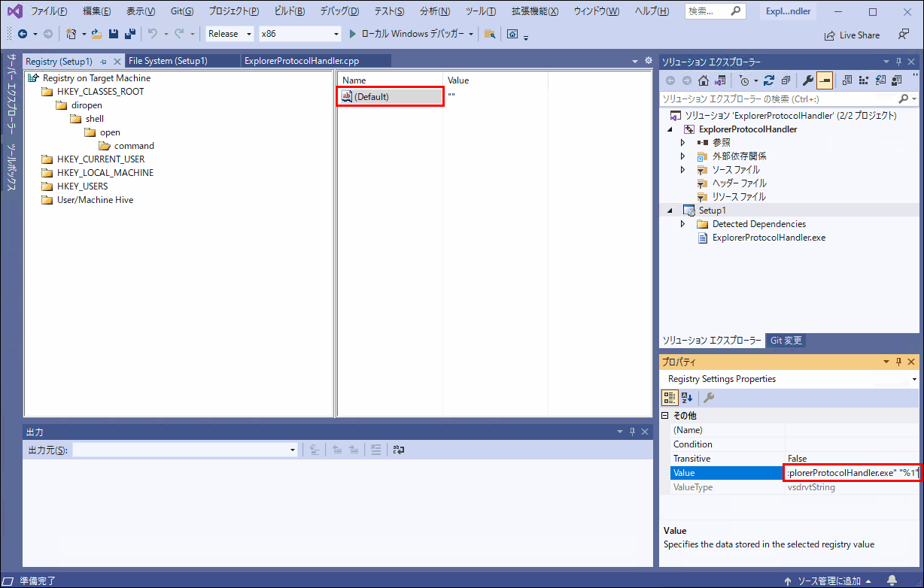The width and height of the screenshot is (924, 588).
Task: Toggle word wrap in the Output window
Action: coord(398,450)
